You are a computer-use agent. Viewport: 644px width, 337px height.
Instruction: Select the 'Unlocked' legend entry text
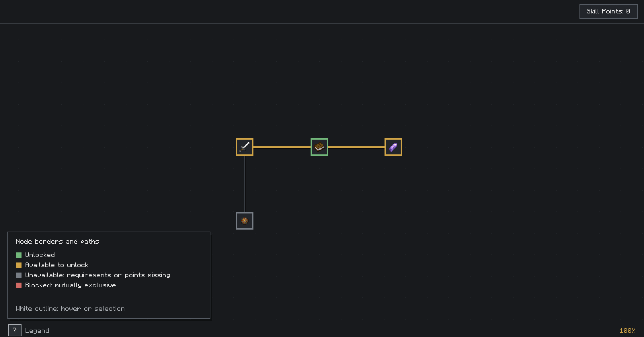tap(40, 255)
